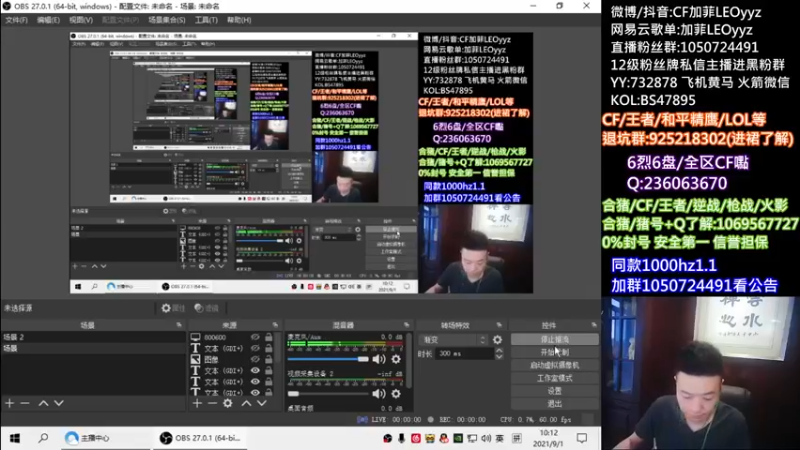The image size is (800, 450).
Task: Click the 退出 button
Action: [x=555, y=404]
